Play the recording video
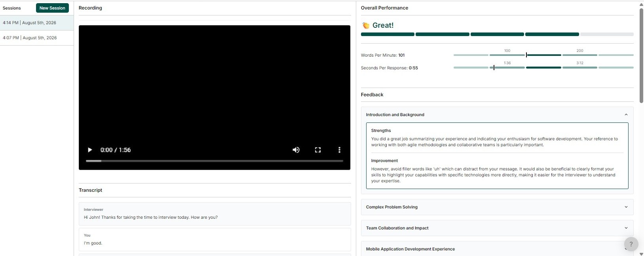The image size is (644, 256). tap(90, 150)
